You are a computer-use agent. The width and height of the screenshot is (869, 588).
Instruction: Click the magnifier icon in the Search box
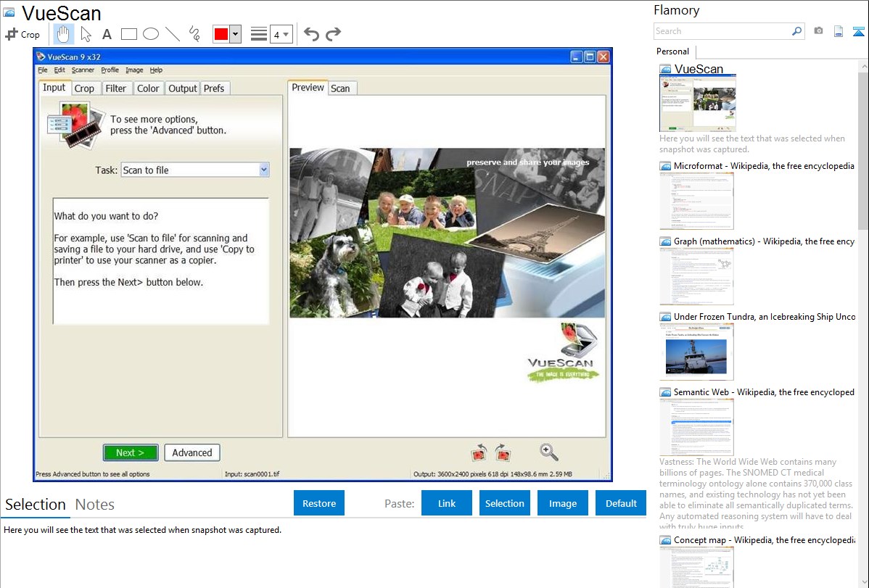(x=796, y=31)
